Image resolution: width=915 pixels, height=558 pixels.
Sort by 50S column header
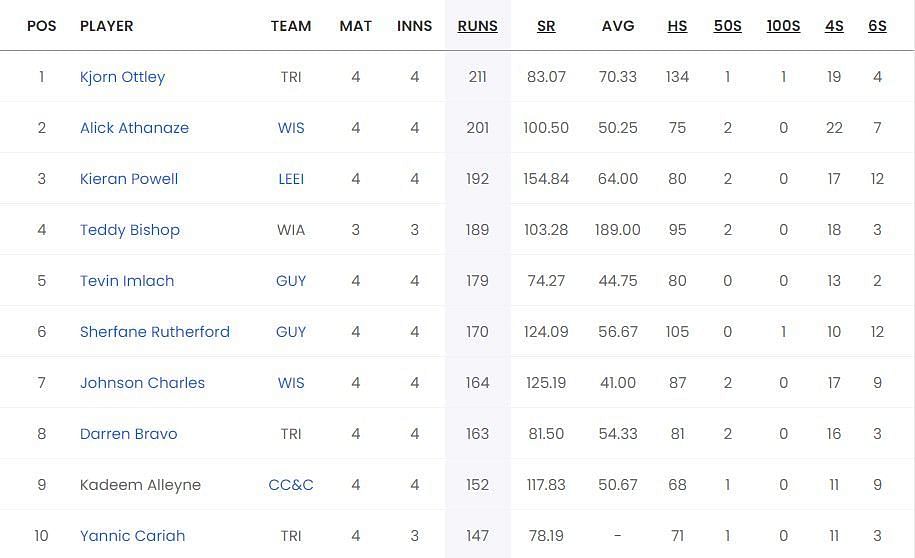pyautogui.click(x=727, y=26)
